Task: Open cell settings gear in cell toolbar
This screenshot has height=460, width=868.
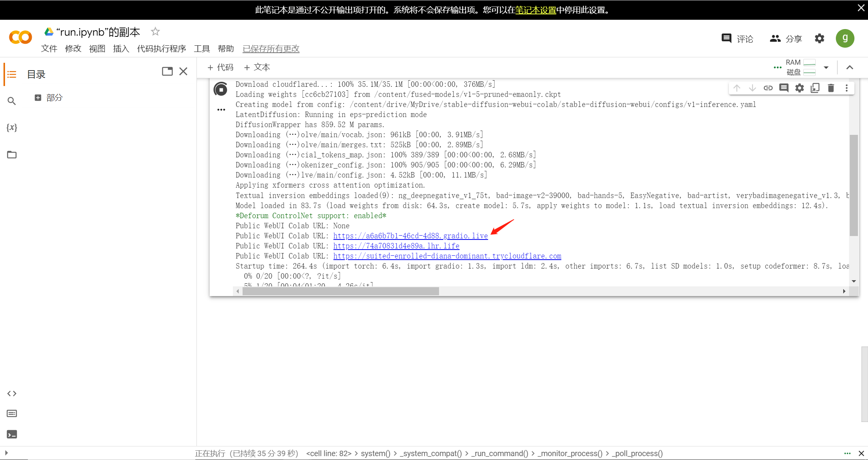Action: point(799,88)
